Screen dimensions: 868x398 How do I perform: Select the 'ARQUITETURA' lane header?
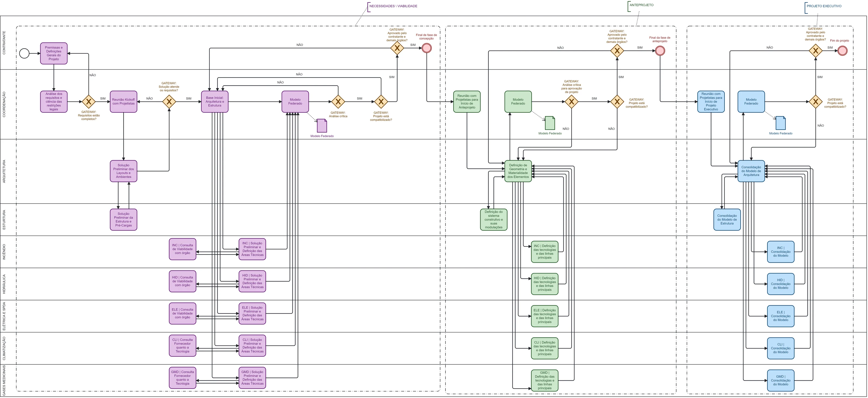[4, 171]
